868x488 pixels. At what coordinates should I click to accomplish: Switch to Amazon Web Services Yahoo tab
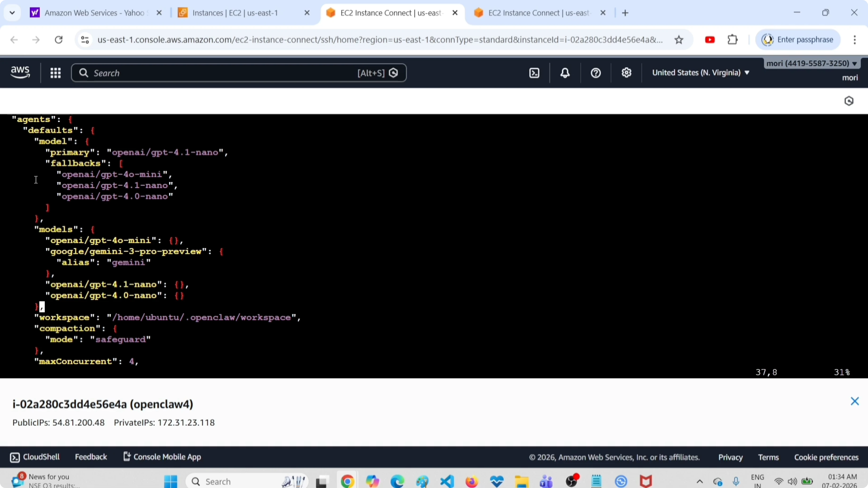[x=94, y=13]
